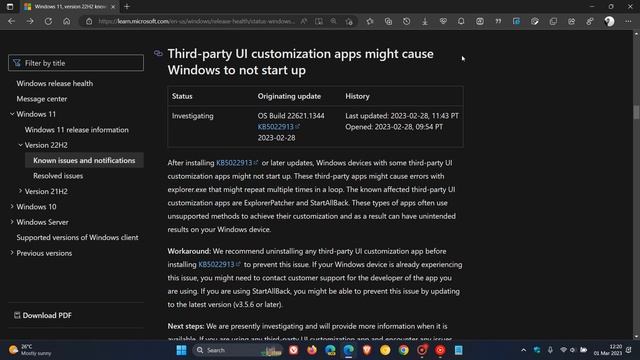The image size is (640, 360).
Task: Click the 'Investigating' status cell
Action: (193, 116)
